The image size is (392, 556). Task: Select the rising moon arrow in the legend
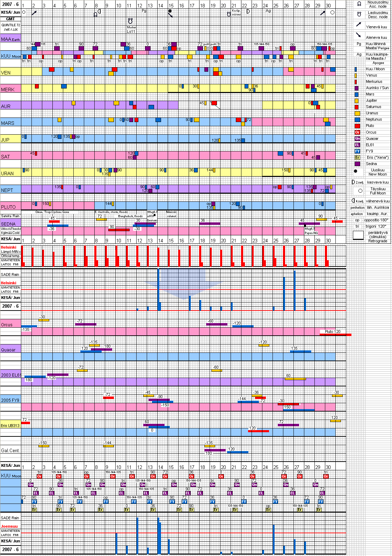point(358,24)
